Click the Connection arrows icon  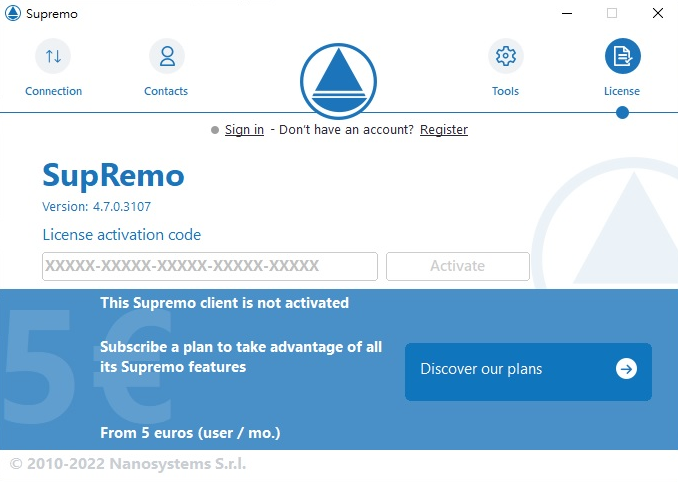[x=53, y=56]
